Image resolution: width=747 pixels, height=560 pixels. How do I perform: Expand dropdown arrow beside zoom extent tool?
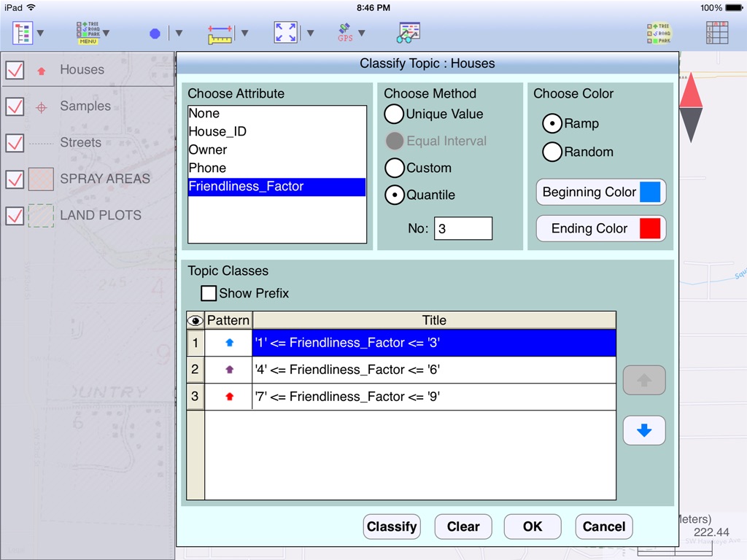(311, 34)
